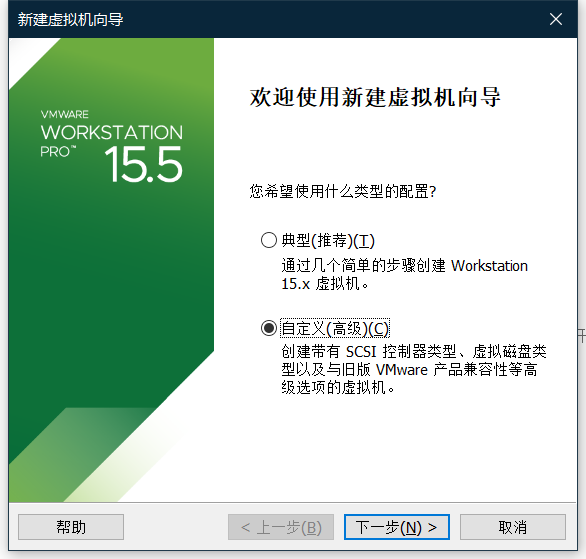Open 帮助 for the wizard
The height and width of the screenshot is (559, 586).
71,527
